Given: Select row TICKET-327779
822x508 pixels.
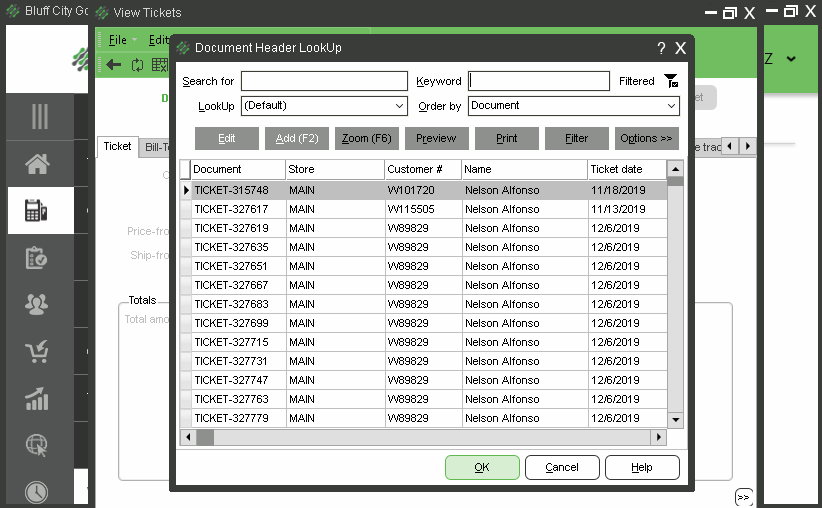Looking at the screenshot, I should tap(424, 418).
